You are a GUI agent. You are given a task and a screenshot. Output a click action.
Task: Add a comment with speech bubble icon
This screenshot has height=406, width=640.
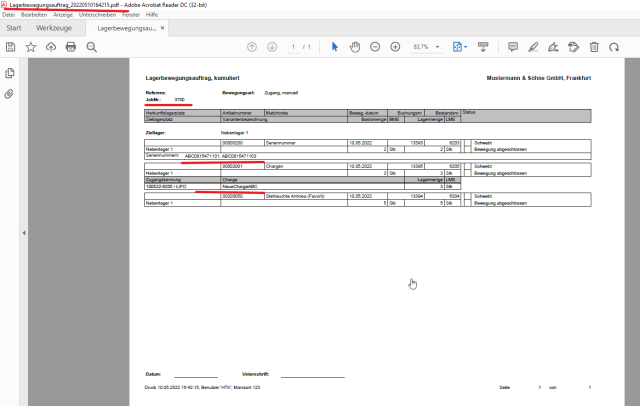pyautogui.click(x=514, y=47)
